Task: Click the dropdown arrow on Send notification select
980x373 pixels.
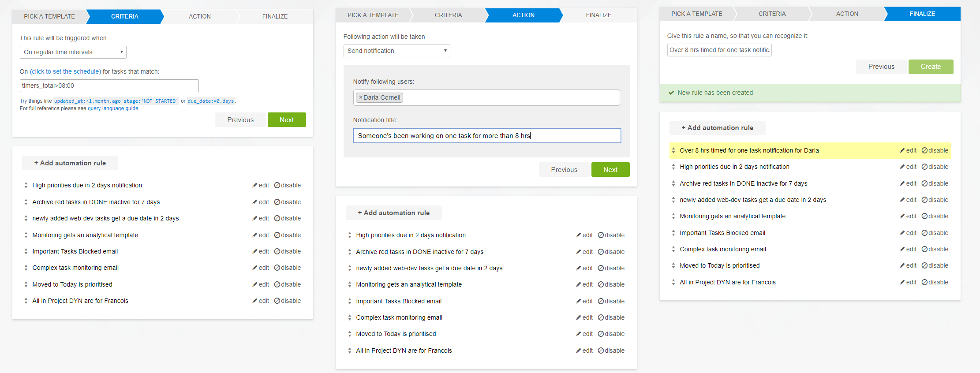Action: (445, 51)
